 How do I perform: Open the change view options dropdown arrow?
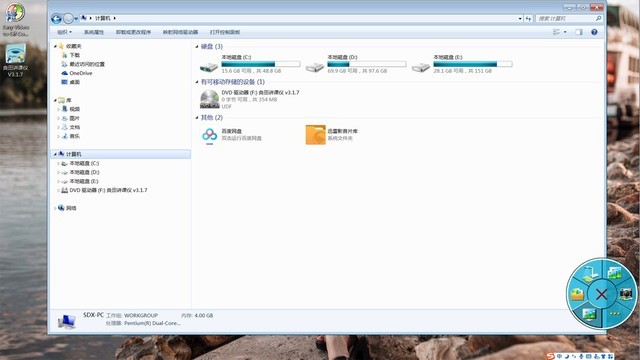(565, 32)
